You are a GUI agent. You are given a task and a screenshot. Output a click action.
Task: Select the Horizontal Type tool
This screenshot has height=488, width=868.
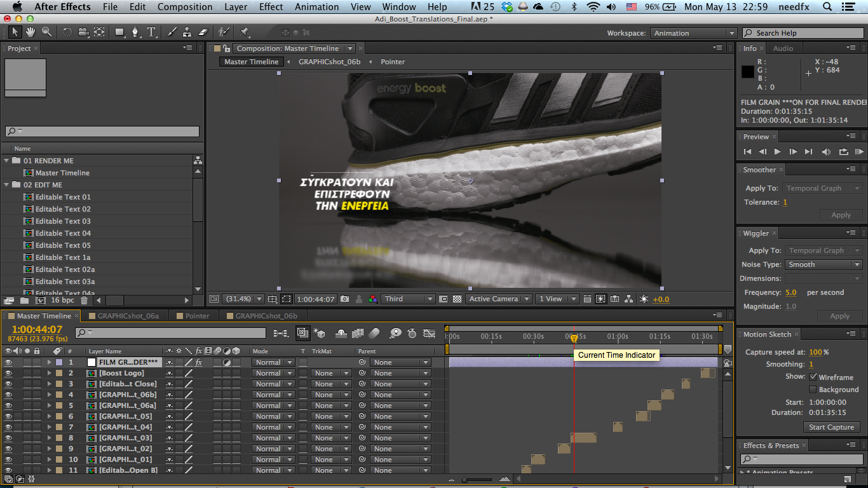[152, 32]
